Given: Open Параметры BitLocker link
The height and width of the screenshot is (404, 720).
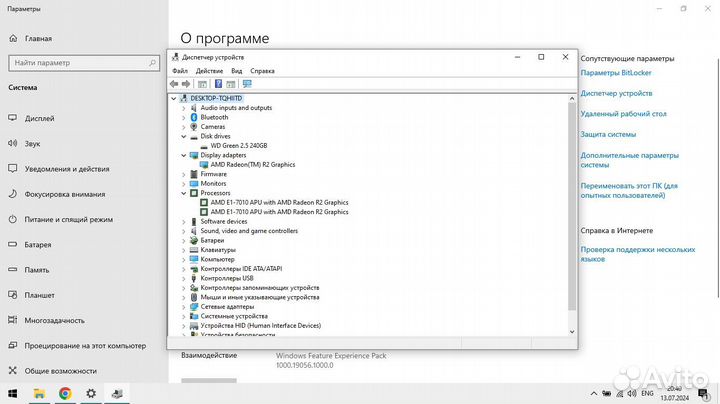Looking at the screenshot, I should [x=616, y=73].
